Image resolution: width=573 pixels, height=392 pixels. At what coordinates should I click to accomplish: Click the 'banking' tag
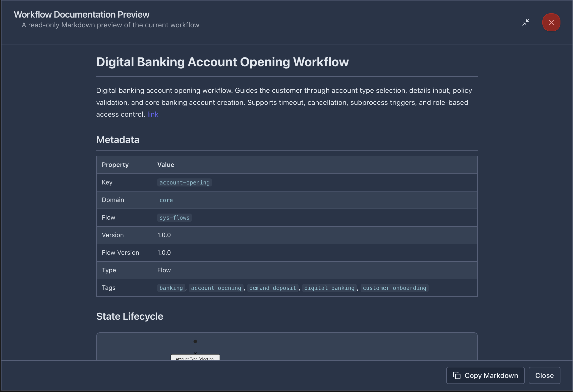tap(171, 288)
